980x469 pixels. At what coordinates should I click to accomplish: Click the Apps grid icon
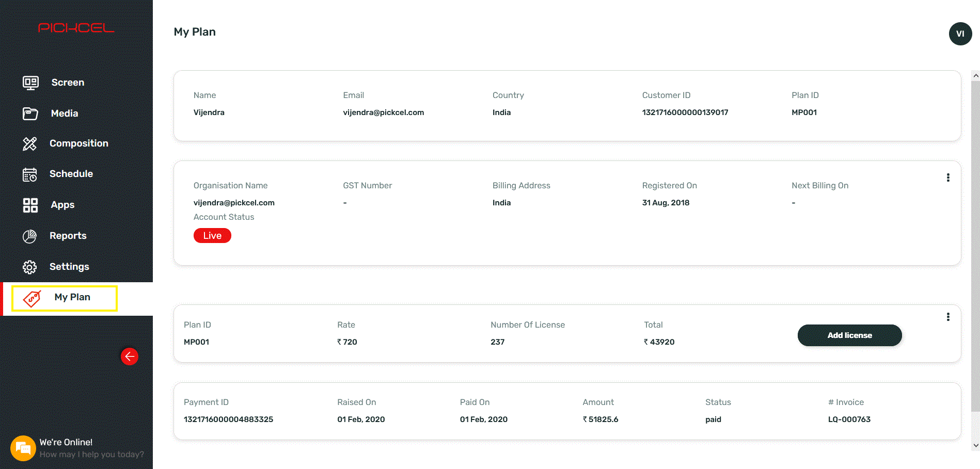[30, 205]
